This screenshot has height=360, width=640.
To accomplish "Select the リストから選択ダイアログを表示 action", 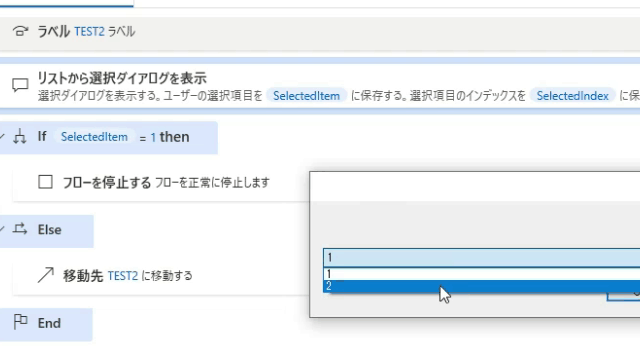I will coord(320,86).
